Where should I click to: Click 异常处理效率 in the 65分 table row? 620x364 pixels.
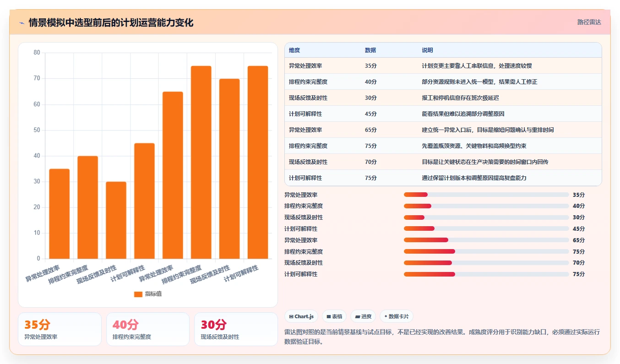coord(305,130)
